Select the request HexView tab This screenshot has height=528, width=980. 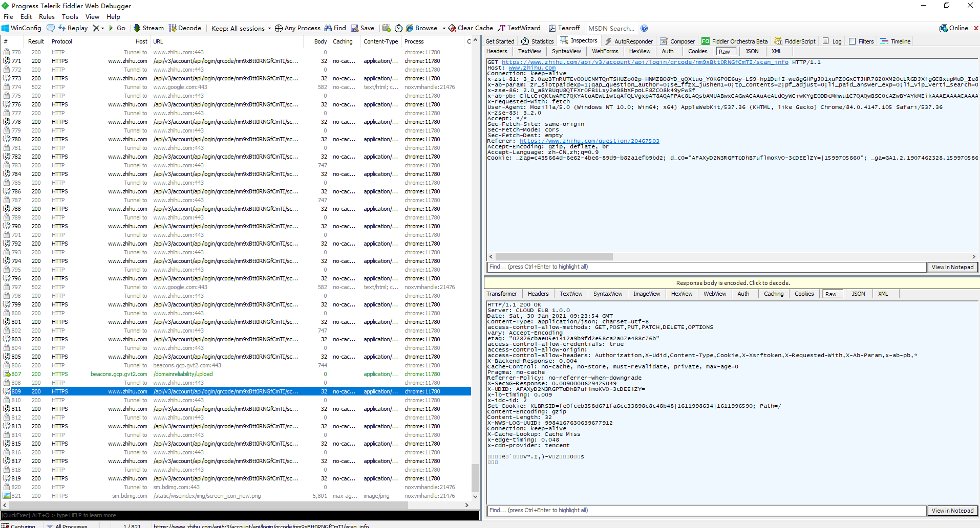tap(640, 51)
